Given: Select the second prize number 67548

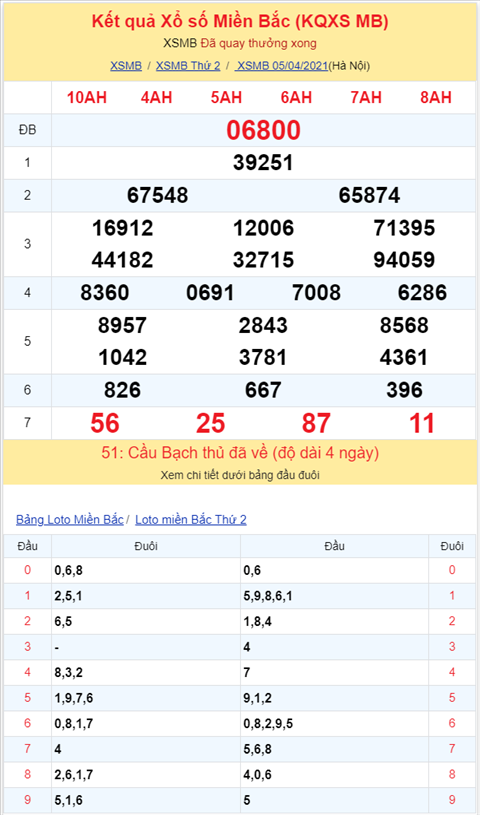Looking at the screenshot, I should (x=157, y=195).
